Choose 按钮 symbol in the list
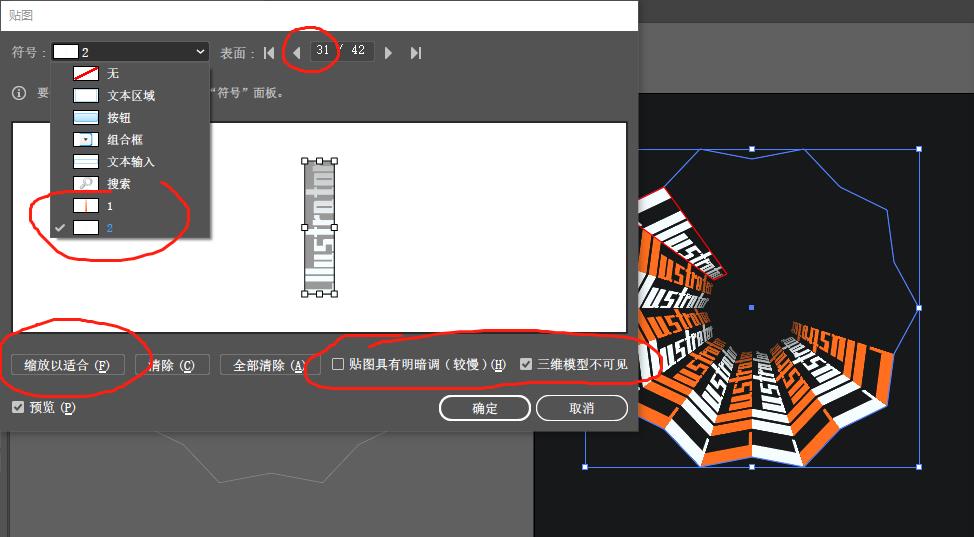 tap(130, 117)
